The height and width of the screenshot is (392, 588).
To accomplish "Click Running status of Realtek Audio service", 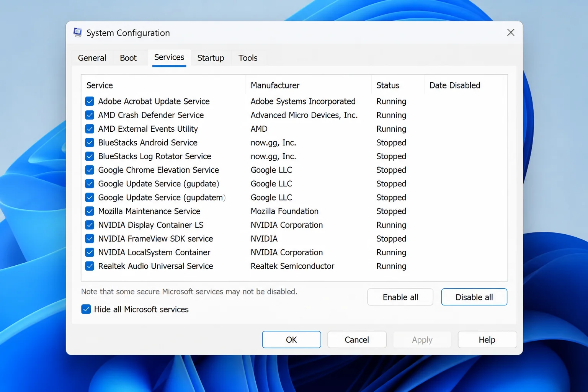I will tap(391, 266).
